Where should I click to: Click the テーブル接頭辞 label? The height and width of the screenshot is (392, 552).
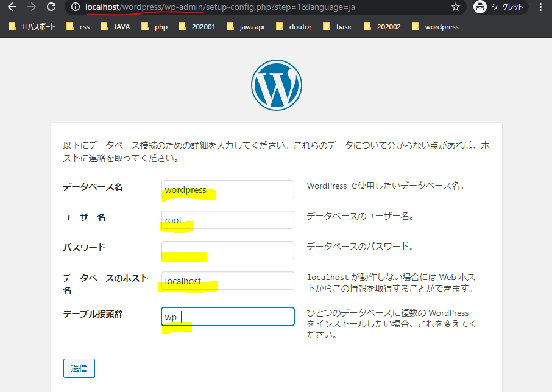[x=93, y=314]
